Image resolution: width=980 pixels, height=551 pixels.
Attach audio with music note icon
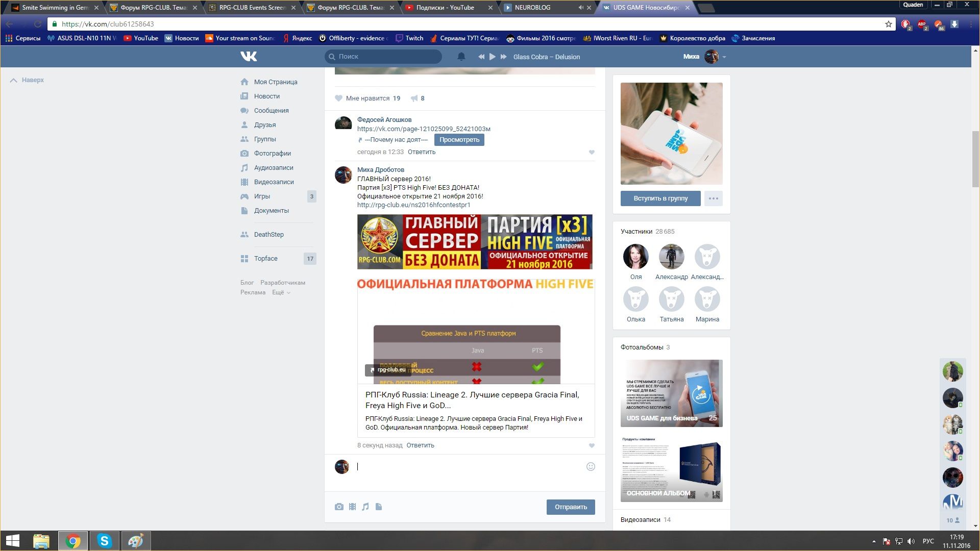coord(365,507)
